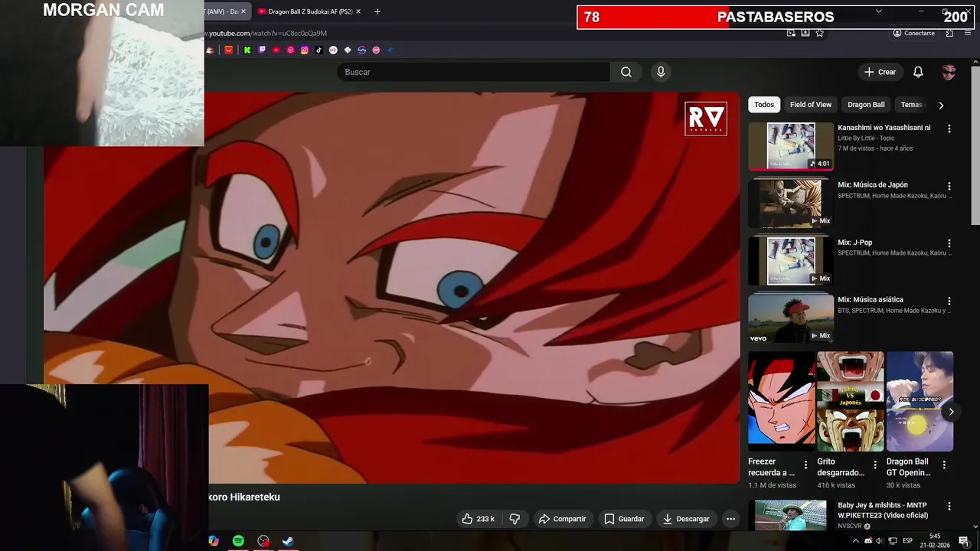Click the RV channel watermark on video

706,119
